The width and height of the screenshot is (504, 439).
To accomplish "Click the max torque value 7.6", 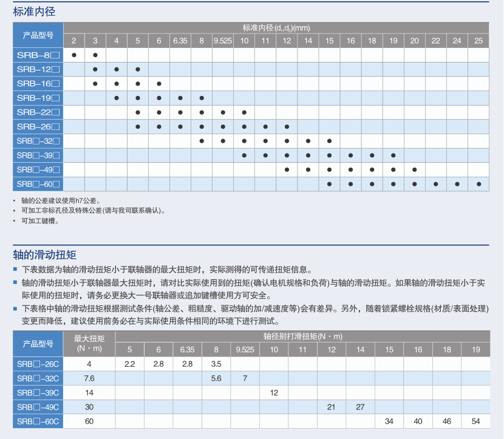I will (89, 378).
